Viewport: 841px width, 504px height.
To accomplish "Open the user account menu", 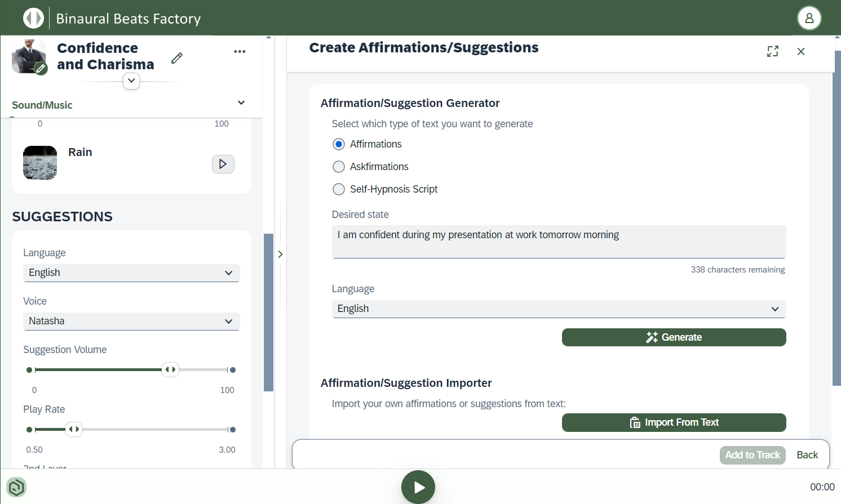I will point(809,17).
